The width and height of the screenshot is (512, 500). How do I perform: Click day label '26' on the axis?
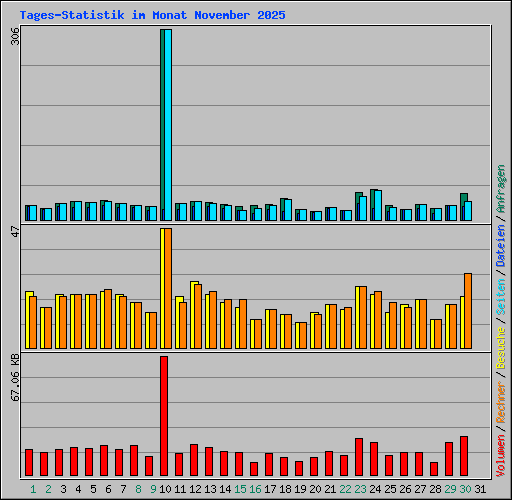pyautogui.click(x=405, y=489)
